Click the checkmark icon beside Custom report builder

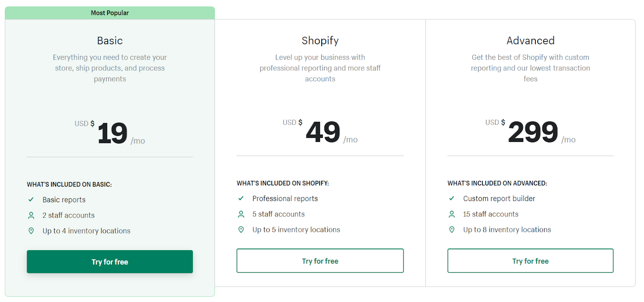point(452,198)
